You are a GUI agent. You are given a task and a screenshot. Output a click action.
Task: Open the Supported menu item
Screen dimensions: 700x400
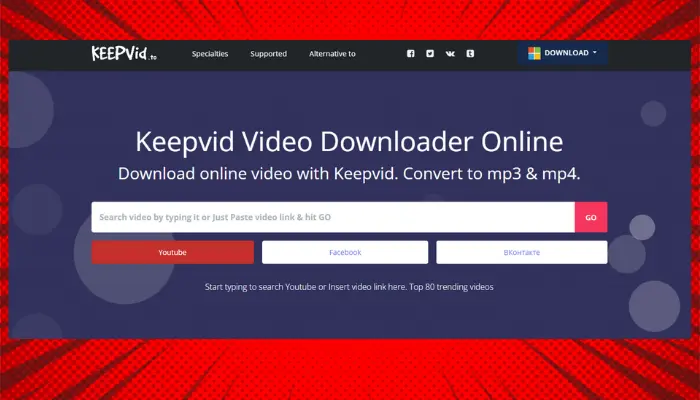[268, 54]
